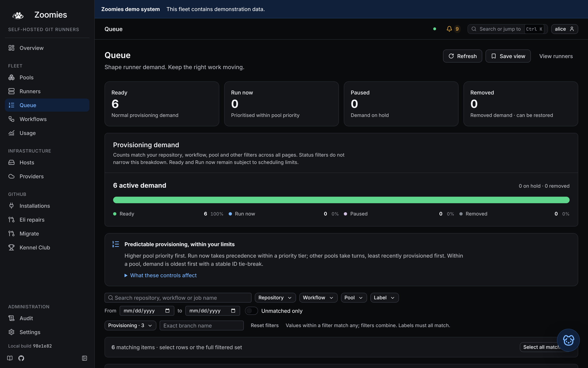This screenshot has width=588, height=368.
Task: Click the green active demand progress bar
Action: [x=341, y=200]
